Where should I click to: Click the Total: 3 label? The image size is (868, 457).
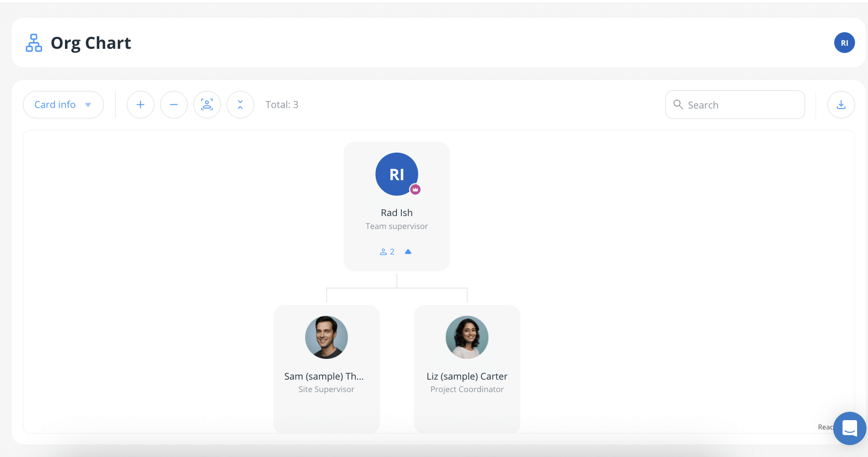[282, 105]
